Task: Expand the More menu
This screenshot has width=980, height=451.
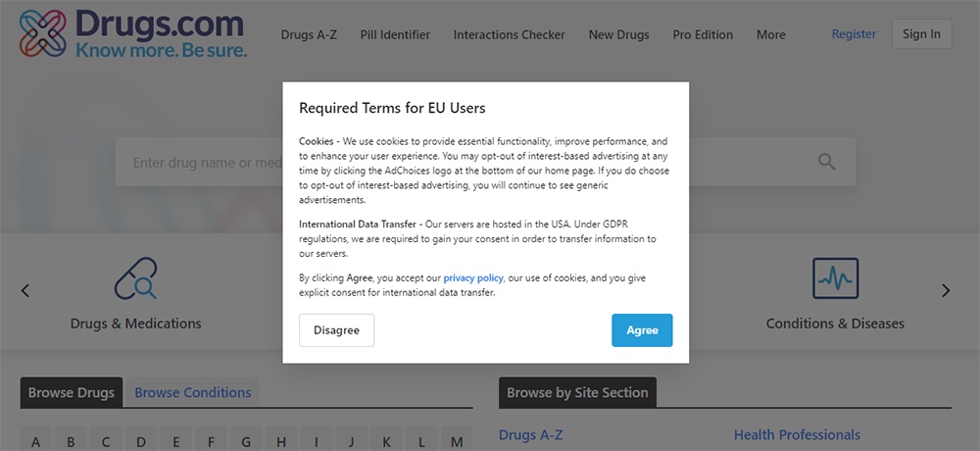Action: point(770,35)
